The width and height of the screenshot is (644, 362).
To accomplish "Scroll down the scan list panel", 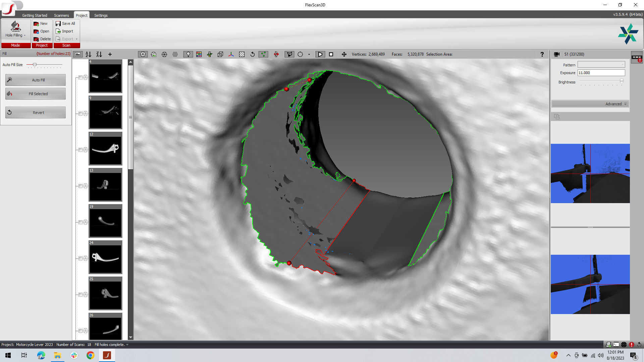I will click(130, 338).
